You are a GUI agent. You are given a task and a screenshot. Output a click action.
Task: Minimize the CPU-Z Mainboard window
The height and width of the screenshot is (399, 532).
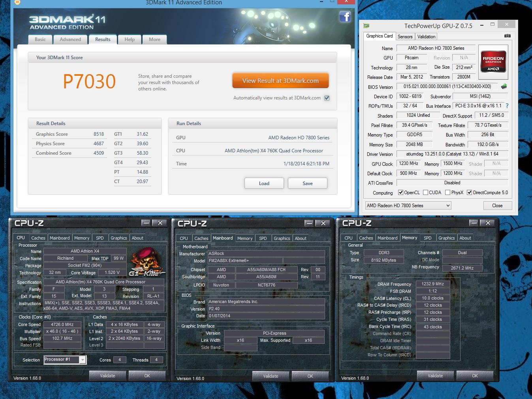[309, 223]
